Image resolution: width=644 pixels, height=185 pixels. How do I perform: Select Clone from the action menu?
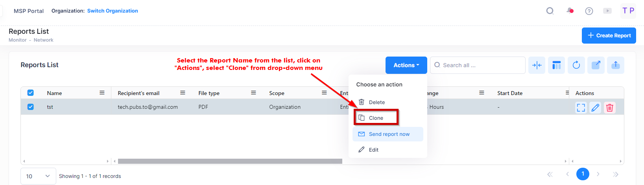376,118
